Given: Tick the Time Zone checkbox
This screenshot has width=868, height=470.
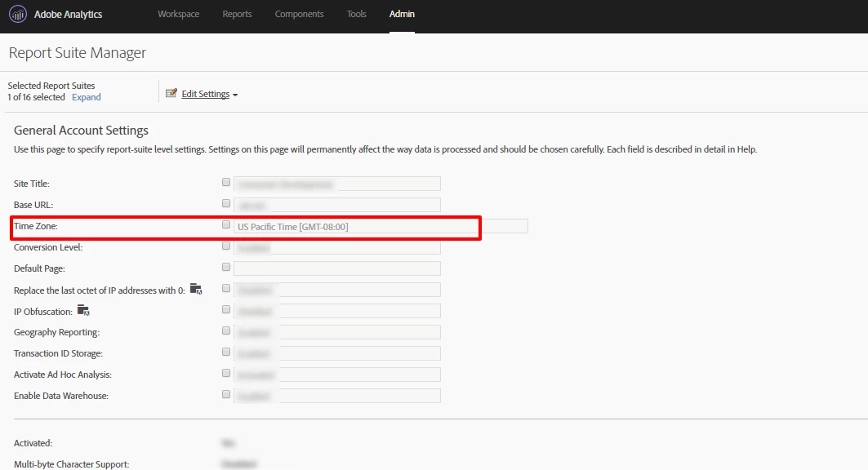Looking at the screenshot, I should coord(226,224).
